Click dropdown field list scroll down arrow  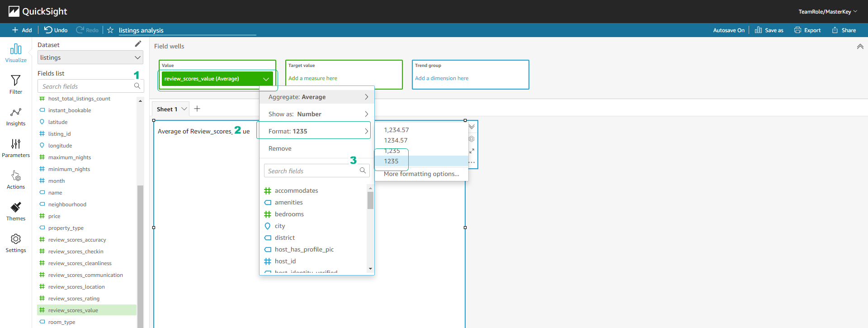[370, 269]
